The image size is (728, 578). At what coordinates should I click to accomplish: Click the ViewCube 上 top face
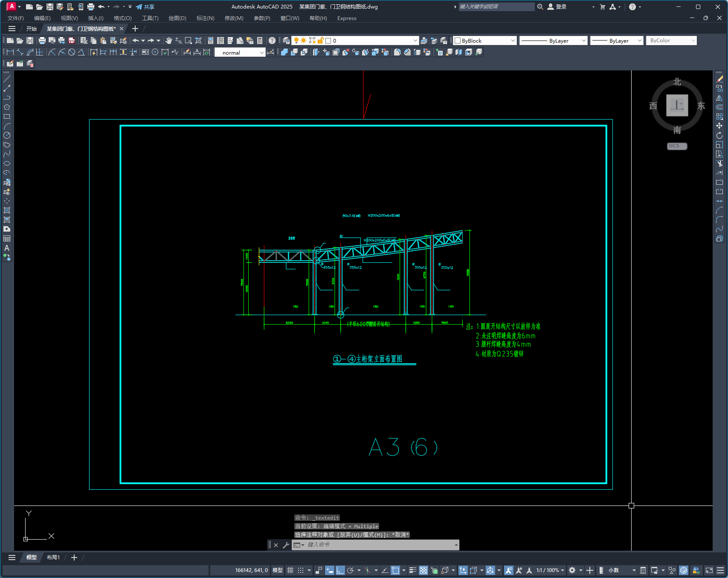[677, 105]
